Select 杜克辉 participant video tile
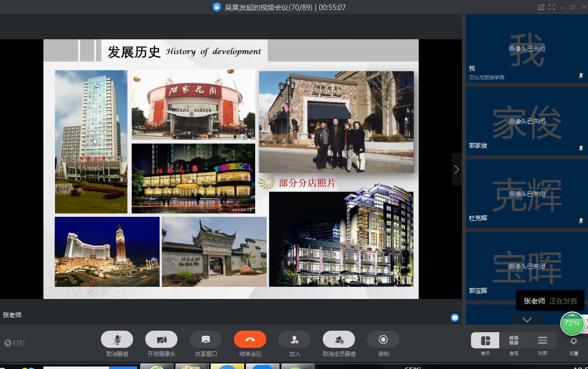 (526, 194)
